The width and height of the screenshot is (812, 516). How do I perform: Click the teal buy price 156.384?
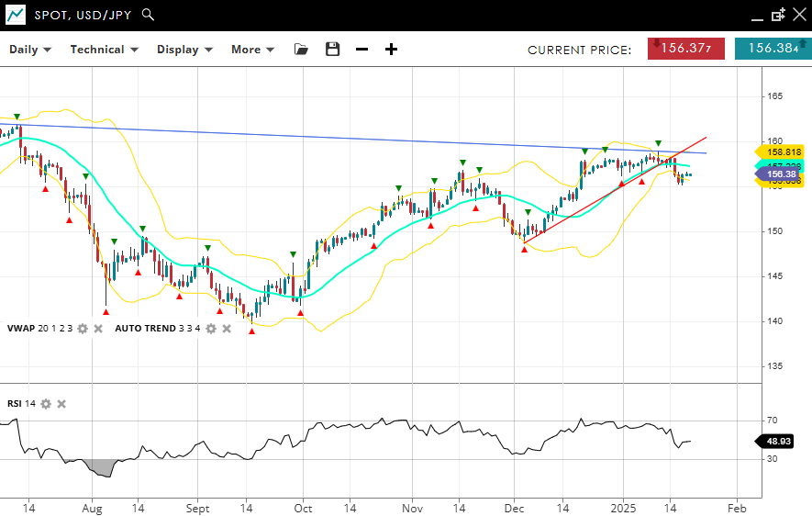[x=772, y=49]
